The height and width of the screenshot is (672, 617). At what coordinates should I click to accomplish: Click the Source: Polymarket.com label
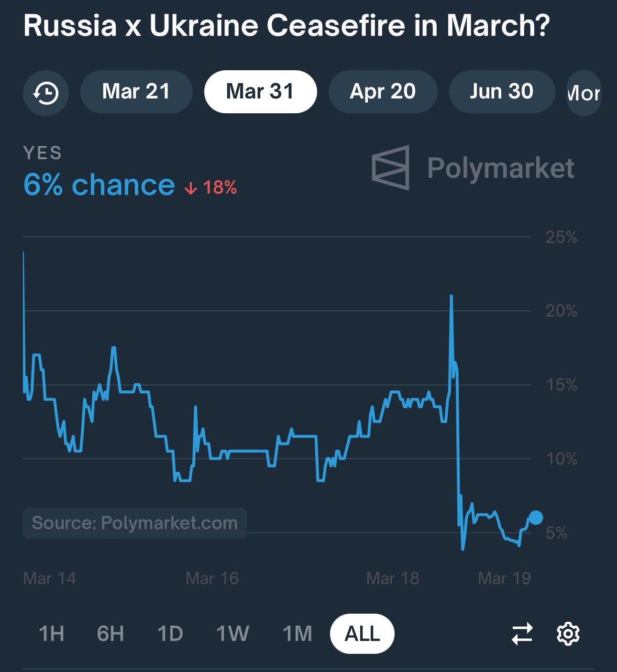pyautogui.click(x=135, y=523)
